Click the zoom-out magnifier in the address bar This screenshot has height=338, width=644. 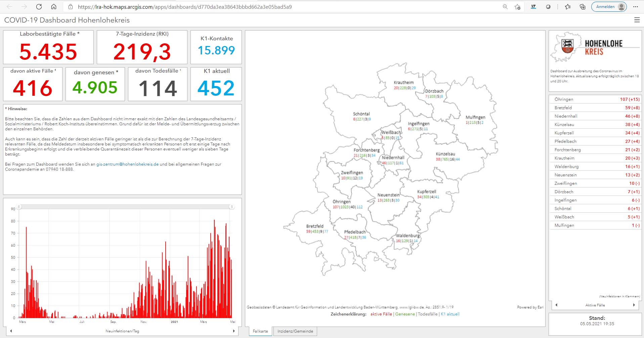pyautogui.click(x=505, y=7)
